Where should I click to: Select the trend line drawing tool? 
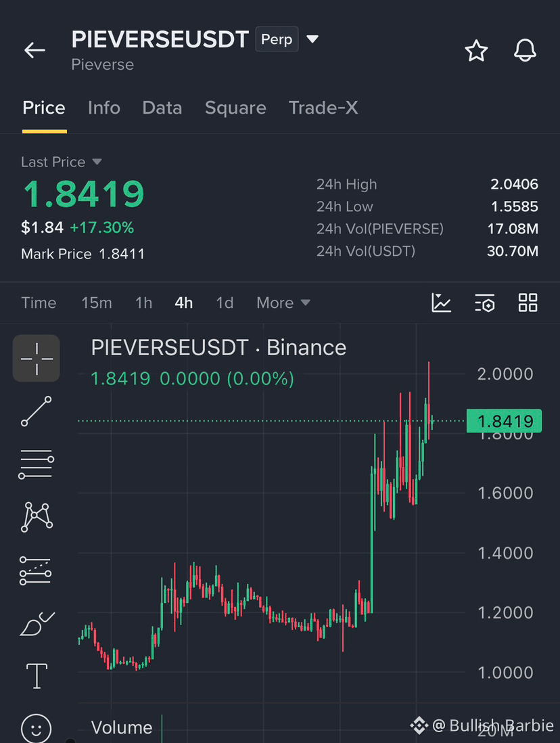(x=37, y=411)
